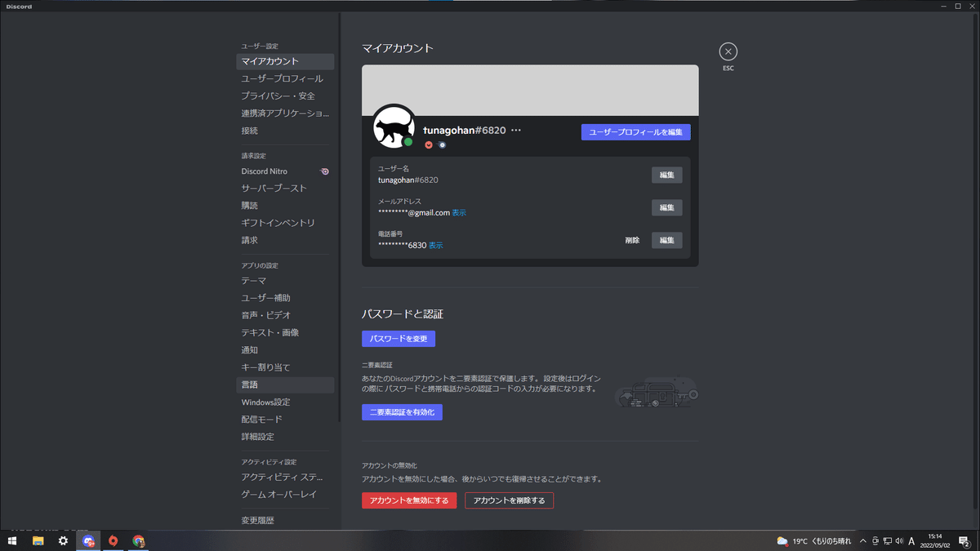Open 購読 settings
The image size is (980, 551).
(285, 206)
